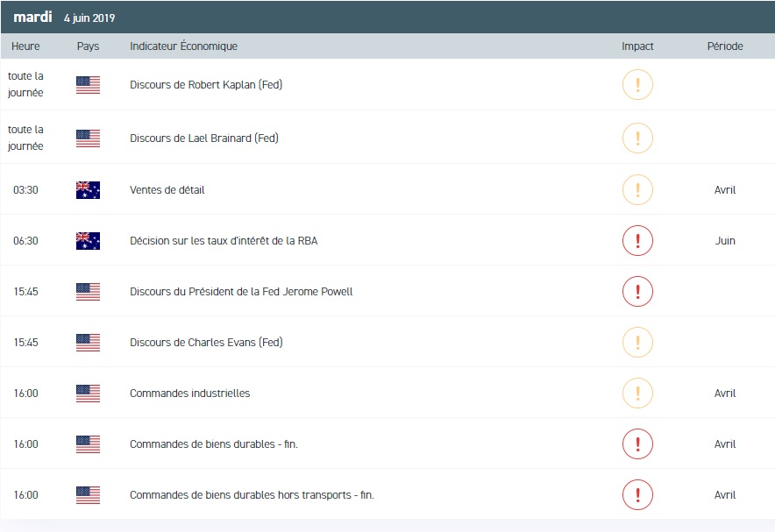Click the Période column header
This screenshot has height=532, width=775.
724,46
